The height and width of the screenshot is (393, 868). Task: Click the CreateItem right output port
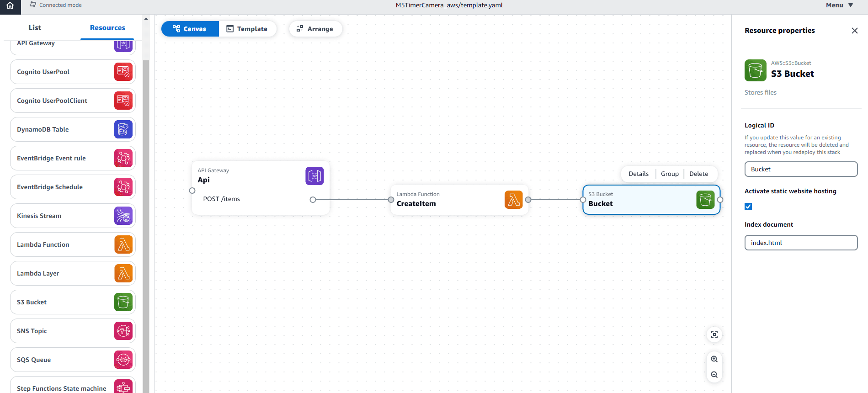point(528,200)
